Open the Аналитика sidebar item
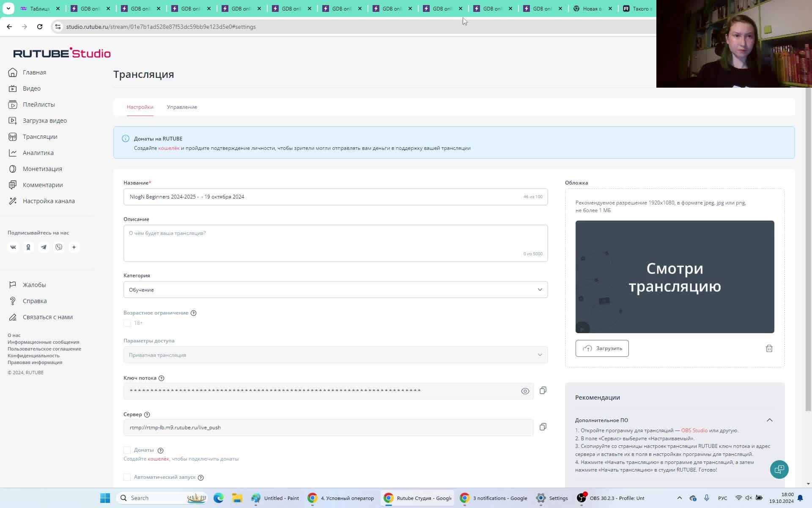This screenshot has width=812, height=508. pyautogui.click(x=38, y=153)
